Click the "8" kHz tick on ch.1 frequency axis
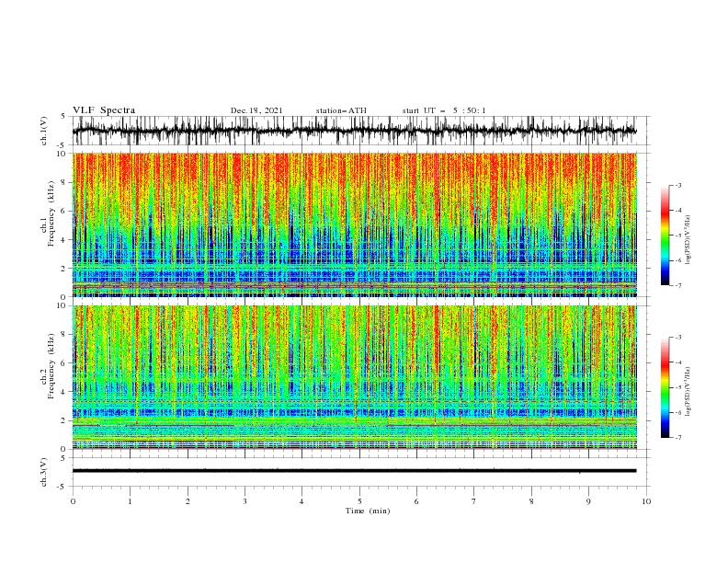This screenshot has height=563, width=728. (x=65, y=182)
